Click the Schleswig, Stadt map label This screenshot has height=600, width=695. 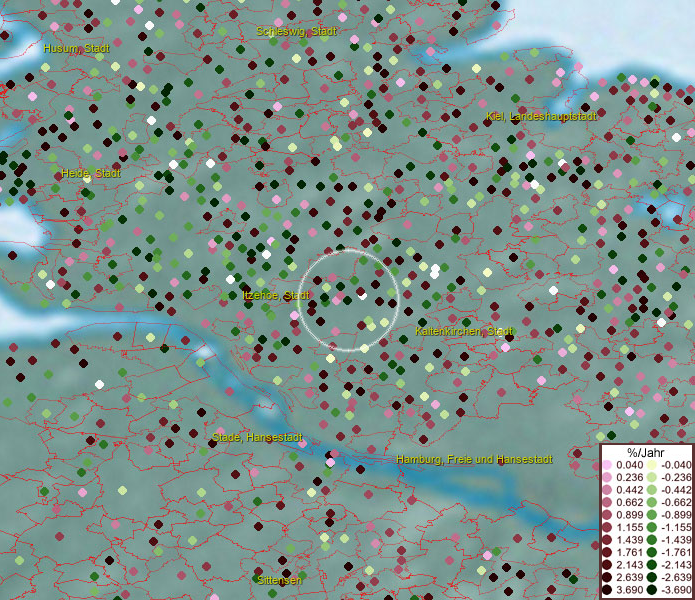[297, 31]
